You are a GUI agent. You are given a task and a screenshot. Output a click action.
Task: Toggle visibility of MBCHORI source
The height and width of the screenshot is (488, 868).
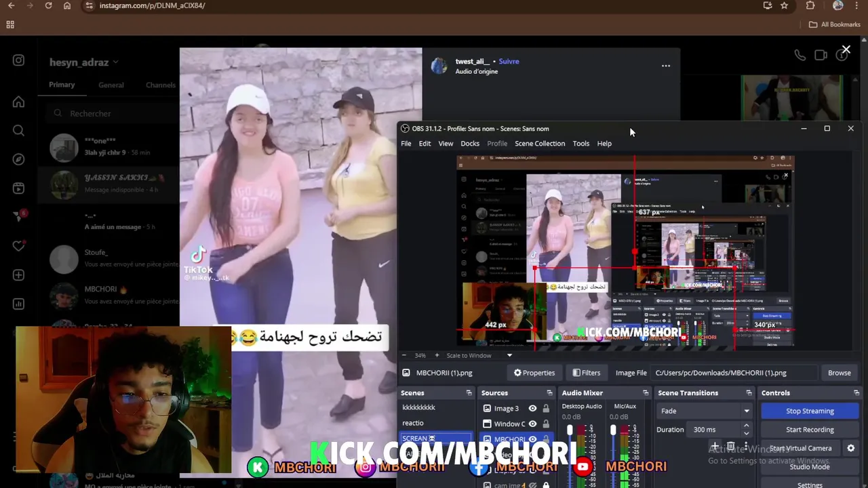tap(532, 440)
